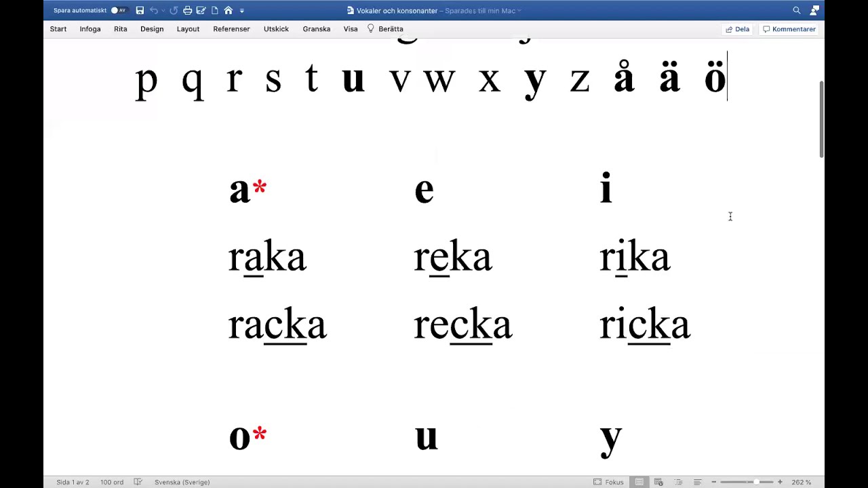Viewport: 868px width, 488px height.
Task: Click the Kommentarer button
Action: tap(789, 29)
